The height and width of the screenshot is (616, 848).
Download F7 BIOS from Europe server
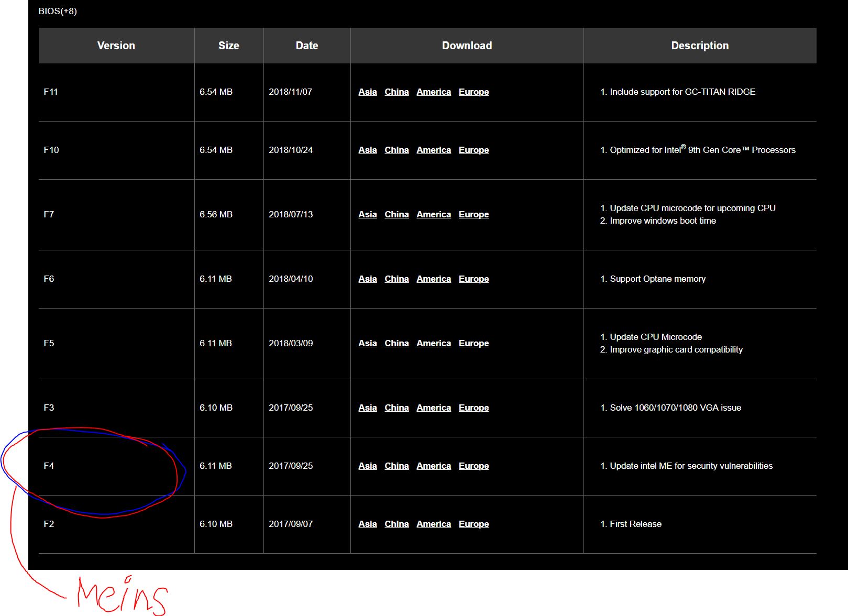pyautogui.click(x=473, y=214)
